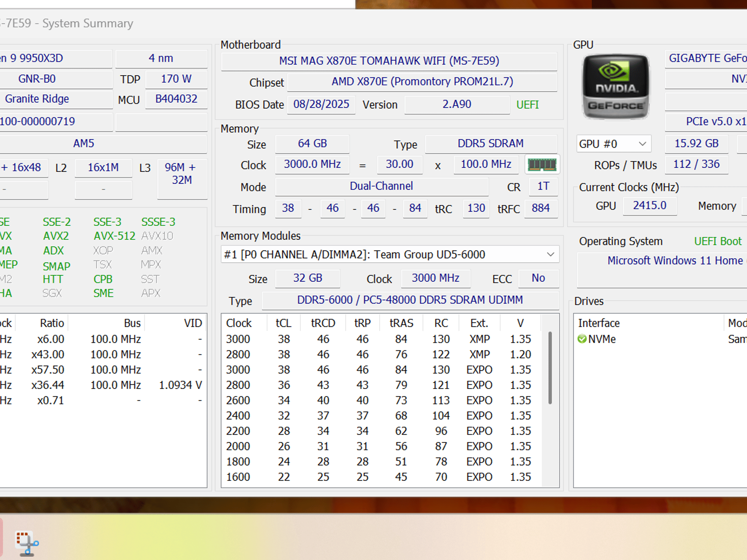Click the 1.0934 V VID value
This screenshot has width=747, height=560.
coord(181,385)
